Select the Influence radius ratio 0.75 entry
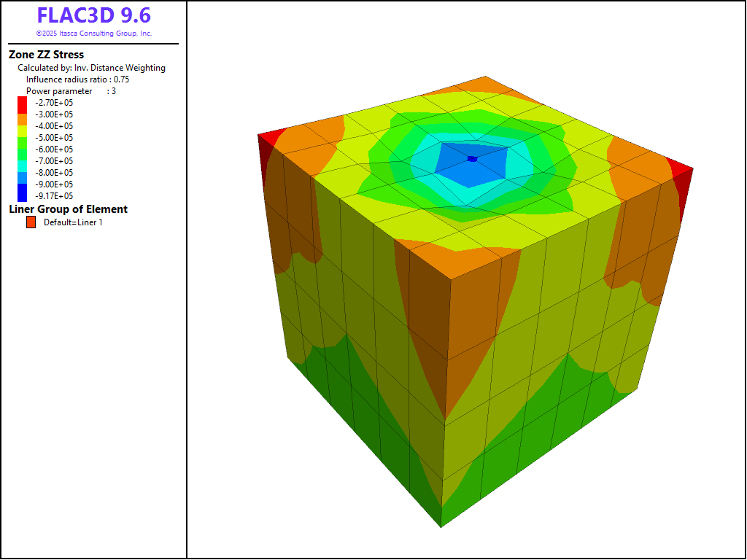Viewport: 747px width, 560px height. tap(78, 79)
